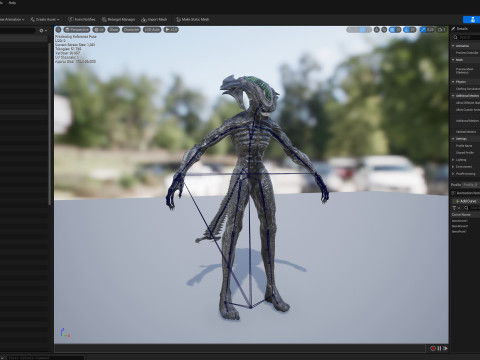Click the skeleton tree search field
This screenshot has width=480, height=360.
[17, 31]
